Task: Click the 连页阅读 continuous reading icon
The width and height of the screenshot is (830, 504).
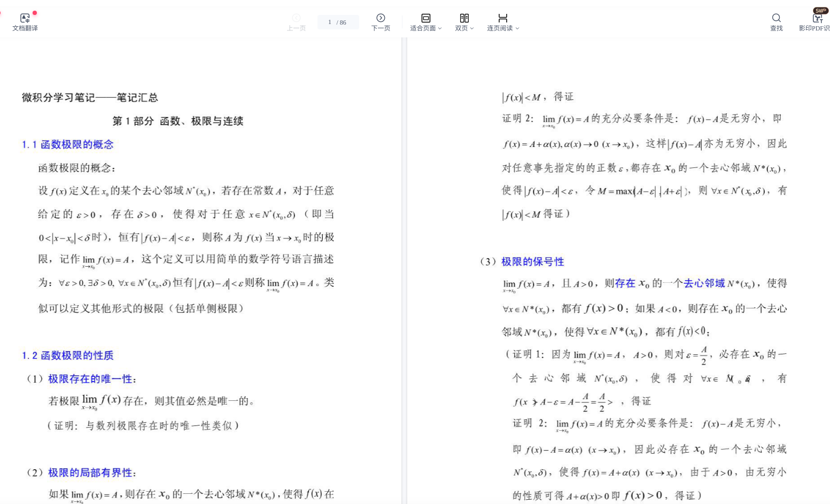Action: tap(502, 18)
